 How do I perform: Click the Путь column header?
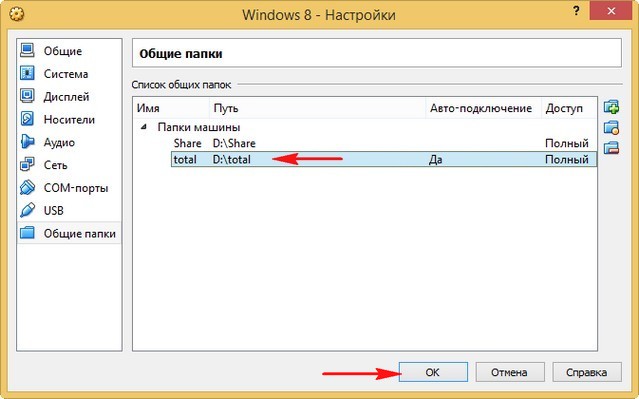317,108
